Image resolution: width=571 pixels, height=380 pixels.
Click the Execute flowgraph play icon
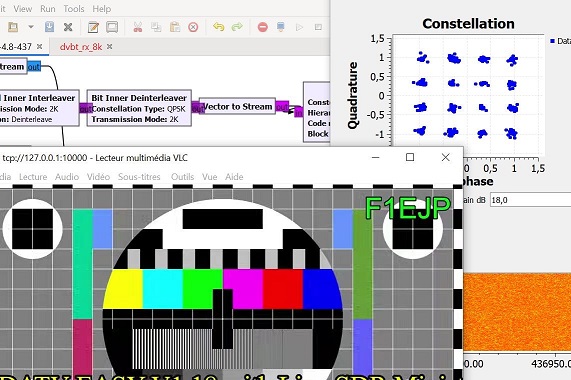(x=299, y=27)
